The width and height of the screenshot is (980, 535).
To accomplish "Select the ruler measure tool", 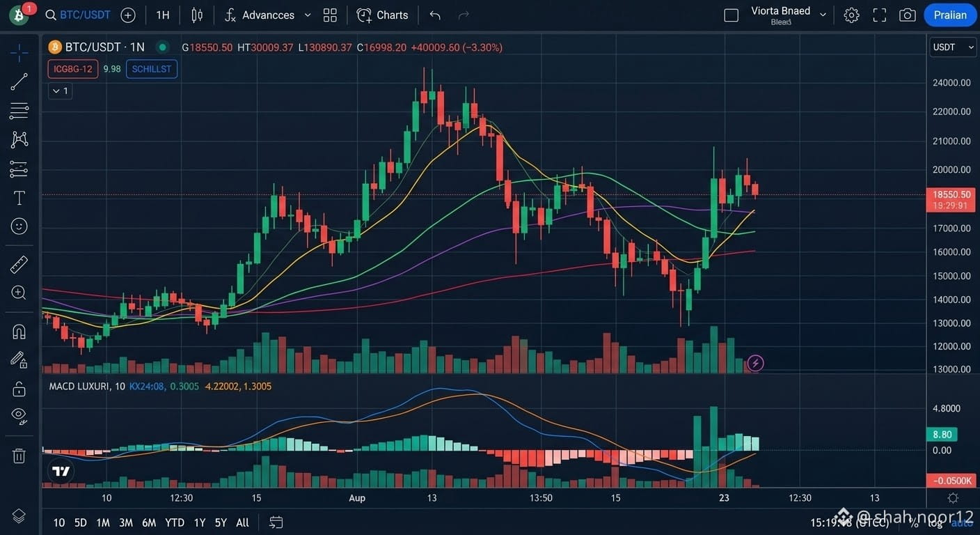I will pyautogui.click(x=19, y=264).
